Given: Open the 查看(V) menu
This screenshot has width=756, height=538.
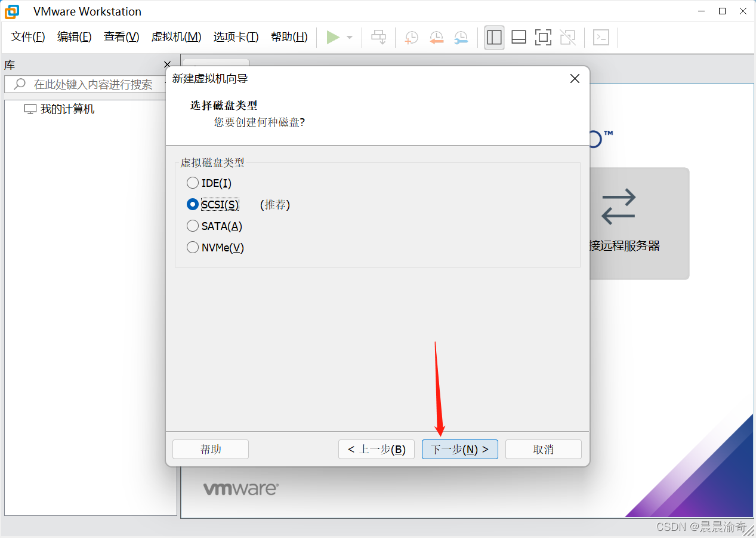Looking at the screenshot, I should (122, 37).
